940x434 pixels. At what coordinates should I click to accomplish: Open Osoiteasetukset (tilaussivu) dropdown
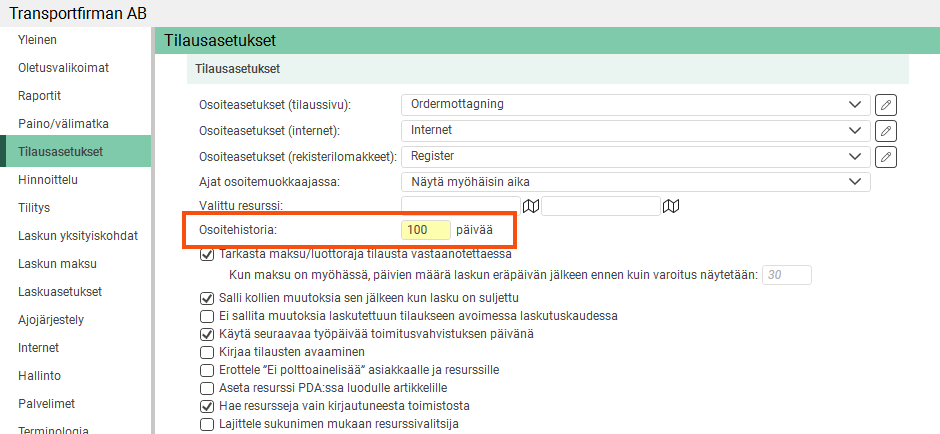click(635, 104)
